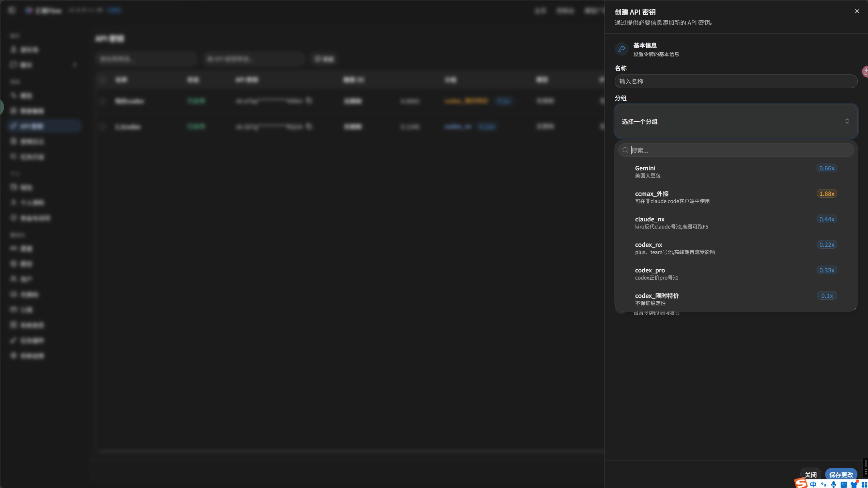Click the magnifier icon in the group search
868x488 pixels.
click(625, 150)
